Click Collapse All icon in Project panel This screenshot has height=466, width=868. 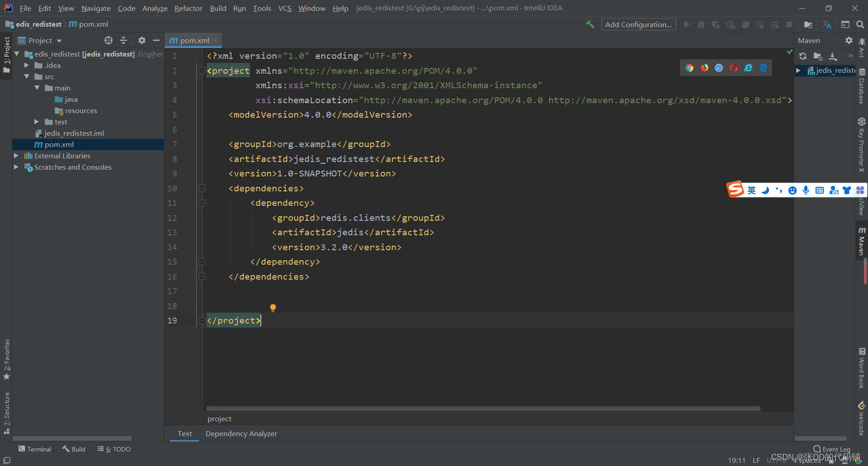coord(123,40)
